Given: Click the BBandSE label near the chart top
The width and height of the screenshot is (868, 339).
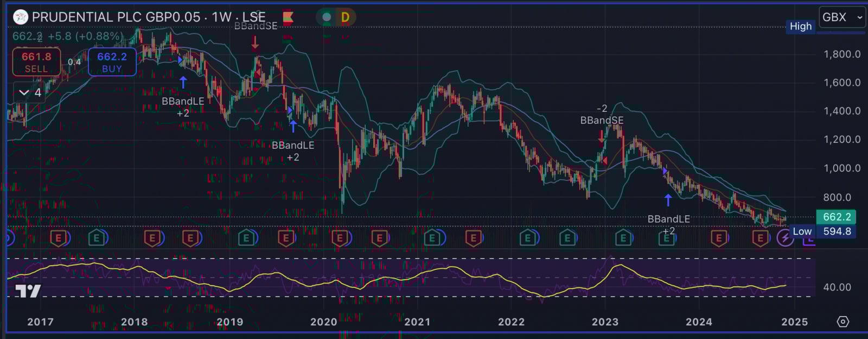Looking at the screenshot, I should 256,26.
